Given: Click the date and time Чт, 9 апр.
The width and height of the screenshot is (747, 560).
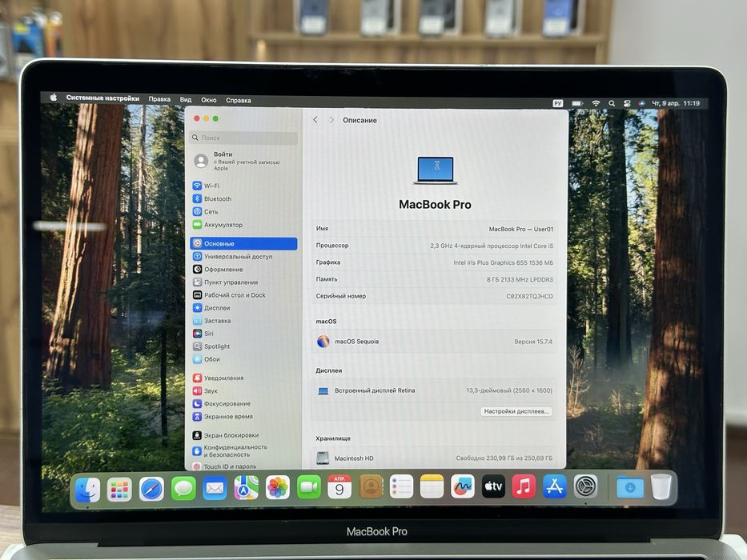Looking at the screenshot, I should point(675,103).
